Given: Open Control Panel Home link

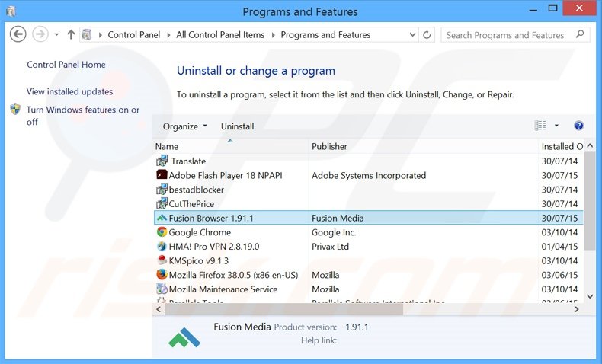Looking at the screenshot, I should coord(66,65).
